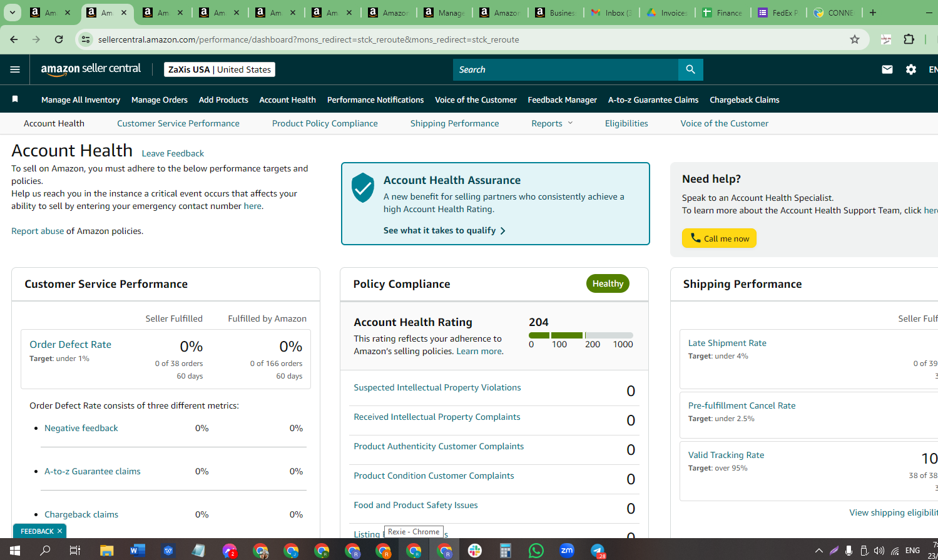The height and width of the screenshot is (560, 938).
Task: Close the FEEDBACK popup tab
Action: click(x=59, y=531)
